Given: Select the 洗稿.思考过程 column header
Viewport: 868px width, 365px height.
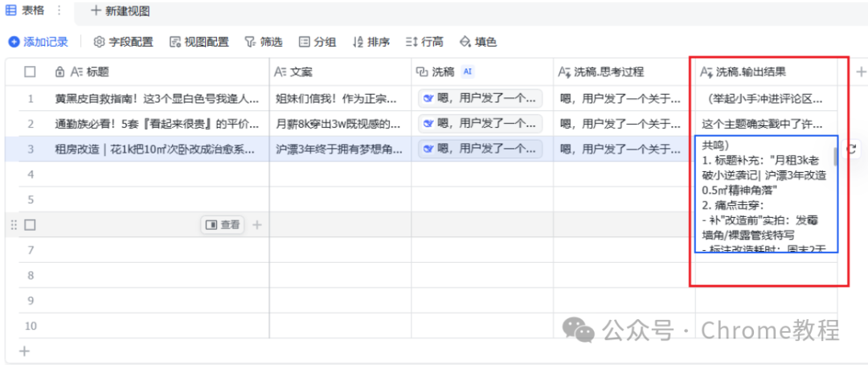Looking at the screenshot, I should pyautogui.click(x=624, y=72).
